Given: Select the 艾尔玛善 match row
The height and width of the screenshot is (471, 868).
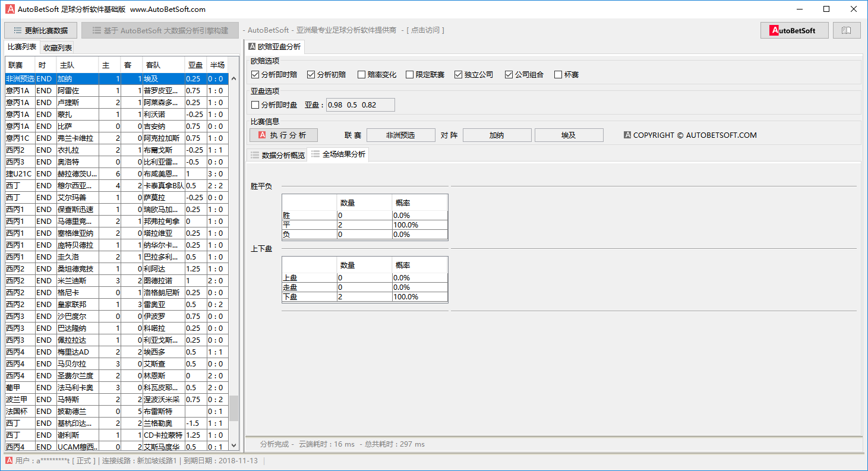Looking at the screenshot, I should [116, 198].
